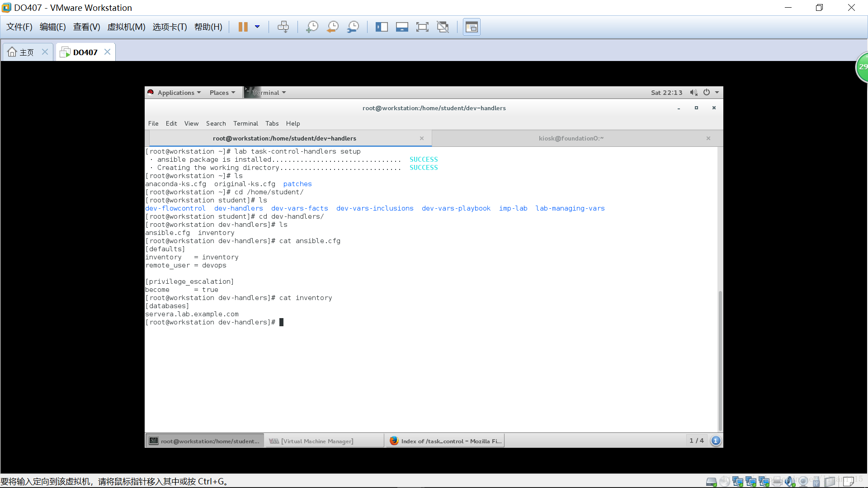Toggle the VMware sidebar library panel
Viewport: 868px width, 488px height.
click(382, 27)
